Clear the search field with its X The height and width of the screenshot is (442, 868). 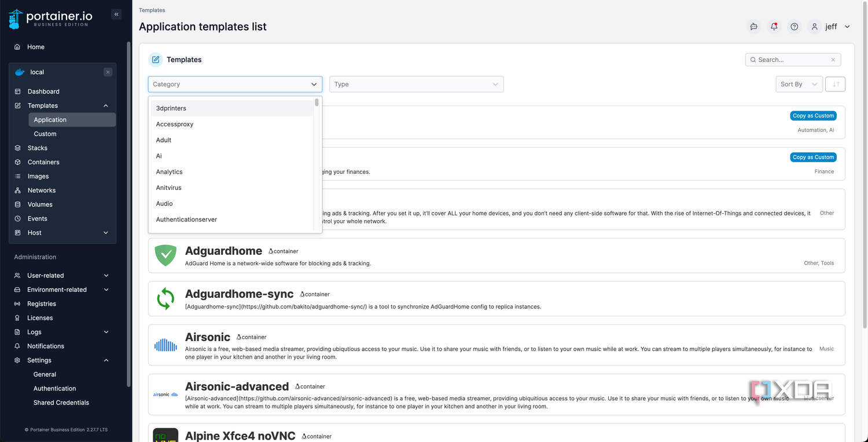[833, 60]
